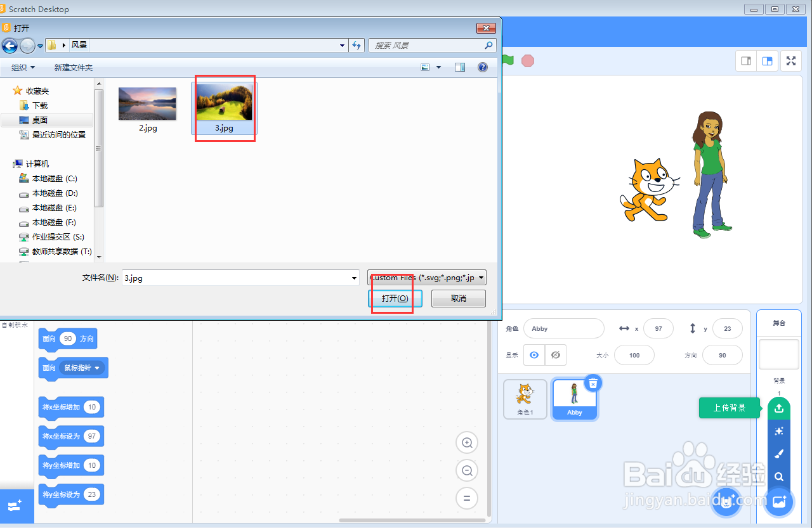Click the 打开(O) button

click(395, 299)
